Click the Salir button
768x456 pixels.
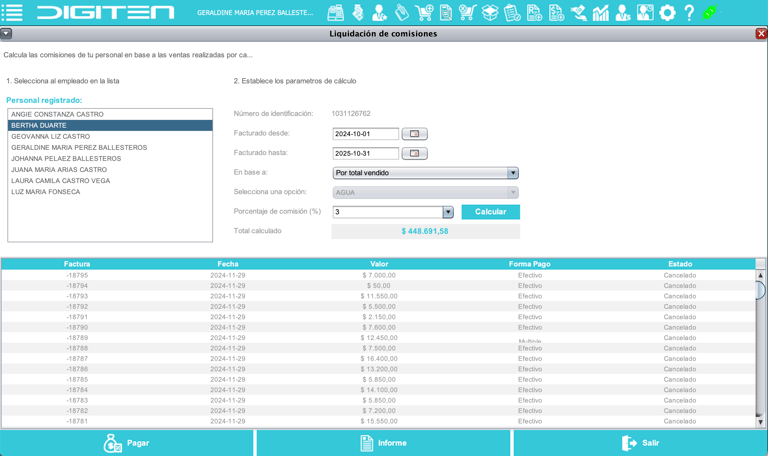(641, 443)
